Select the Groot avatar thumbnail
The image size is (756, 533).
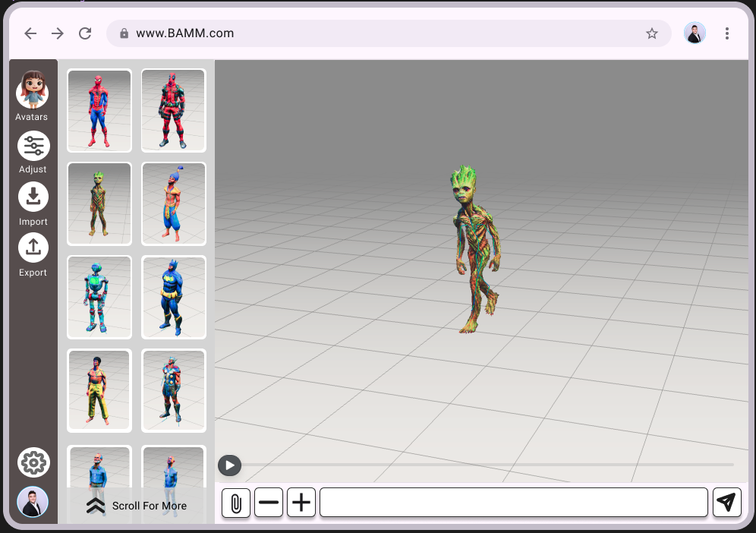[99, 203]
